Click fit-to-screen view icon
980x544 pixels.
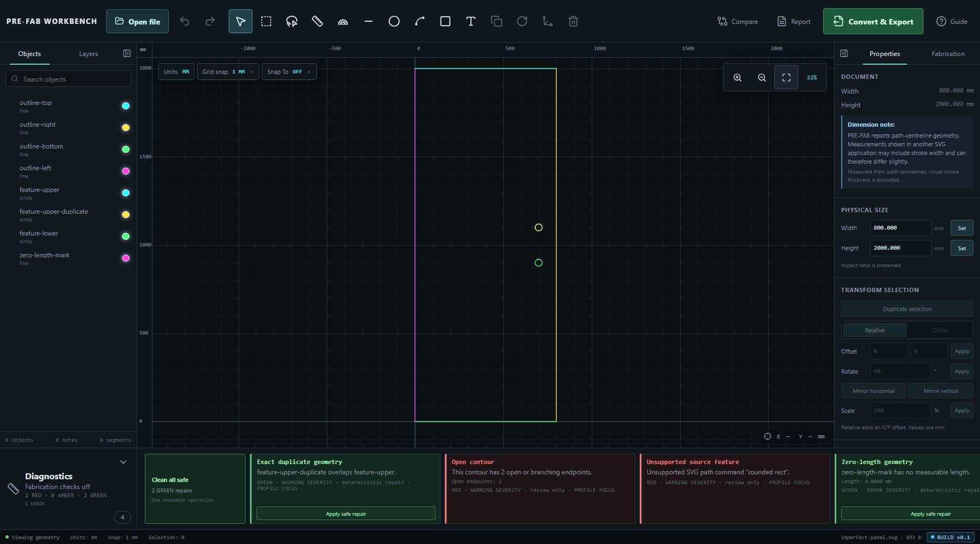[x=786, y=78]
